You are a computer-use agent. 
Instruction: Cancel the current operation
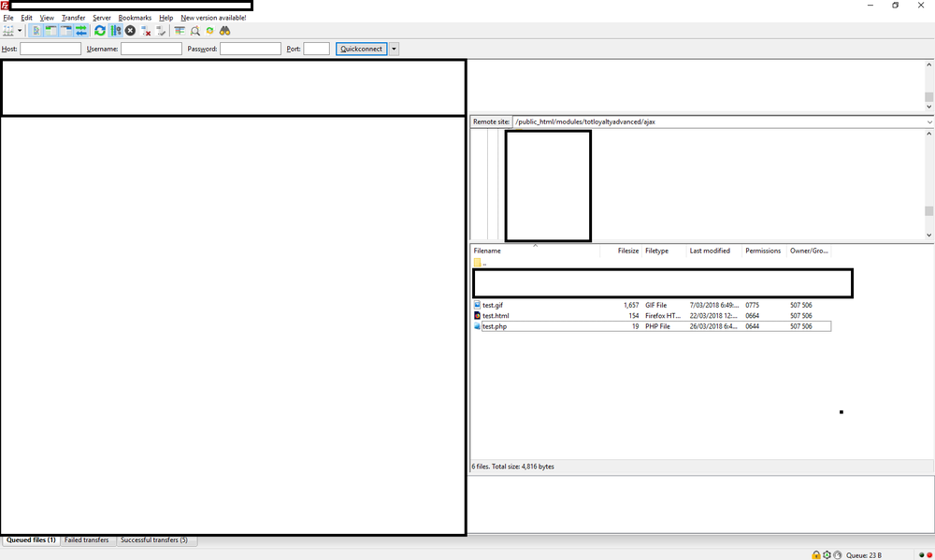(130, 31)
